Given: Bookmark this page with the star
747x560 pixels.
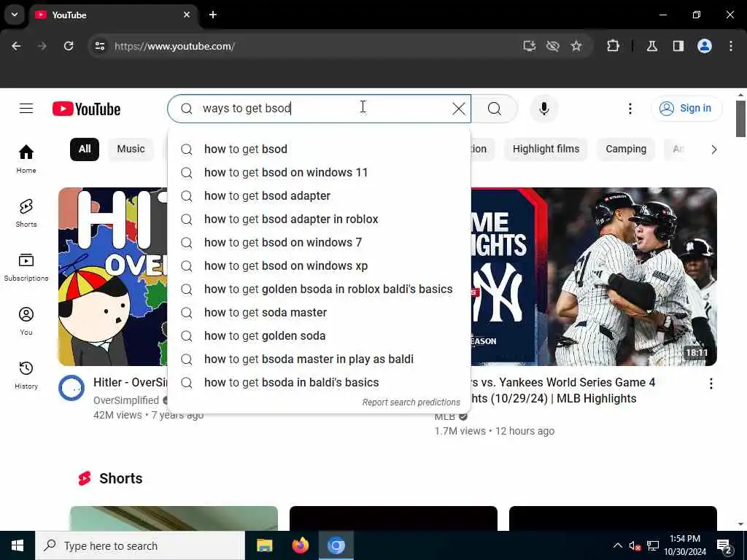Looking at the screenshot, I should pos(576,46).
